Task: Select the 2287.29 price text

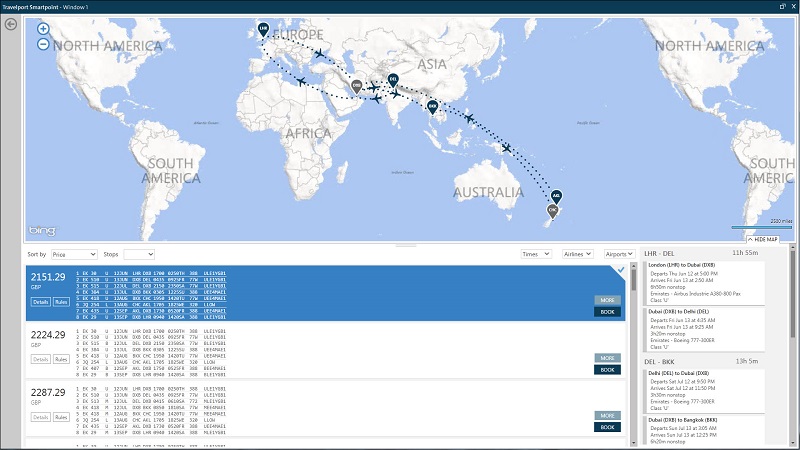Action: (48, 392)
